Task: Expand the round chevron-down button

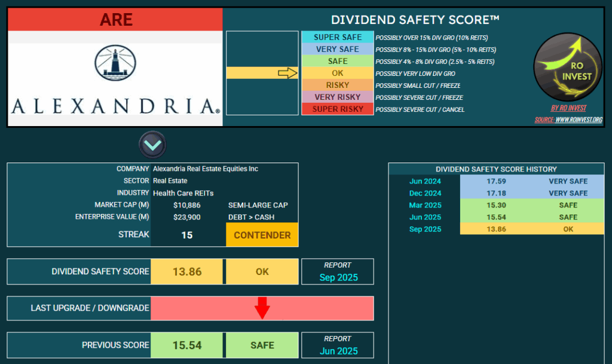Action: [x=152, y=145]
